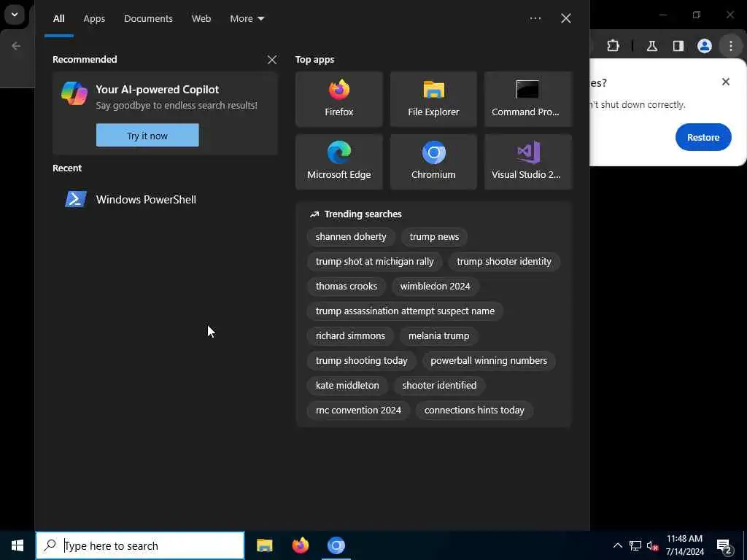The image size is (747, 560).
Task: Select 'rnc convention 2024' chip
Action: 358,410
